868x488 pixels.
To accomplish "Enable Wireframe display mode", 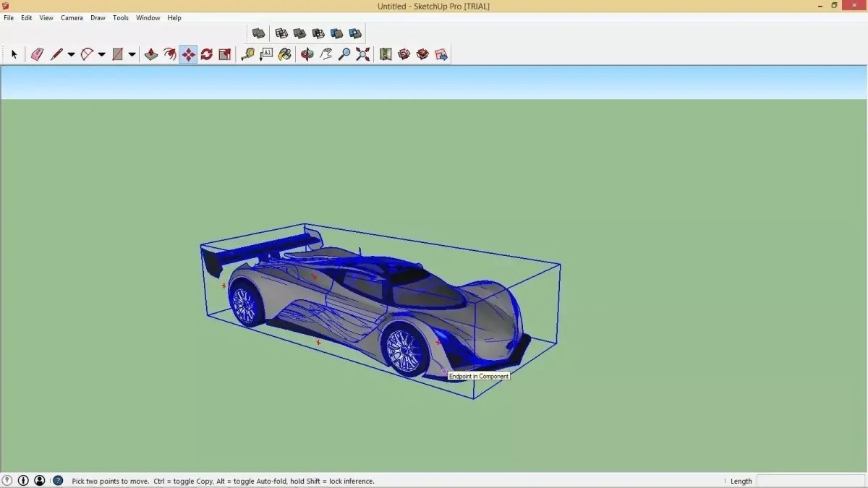I will click(281, 33).
